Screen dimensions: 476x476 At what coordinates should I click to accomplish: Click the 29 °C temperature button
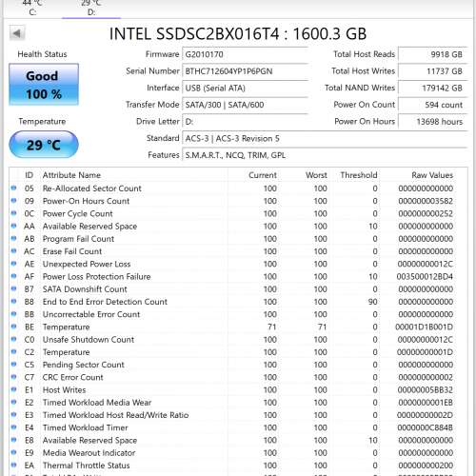tap(44, 145)
